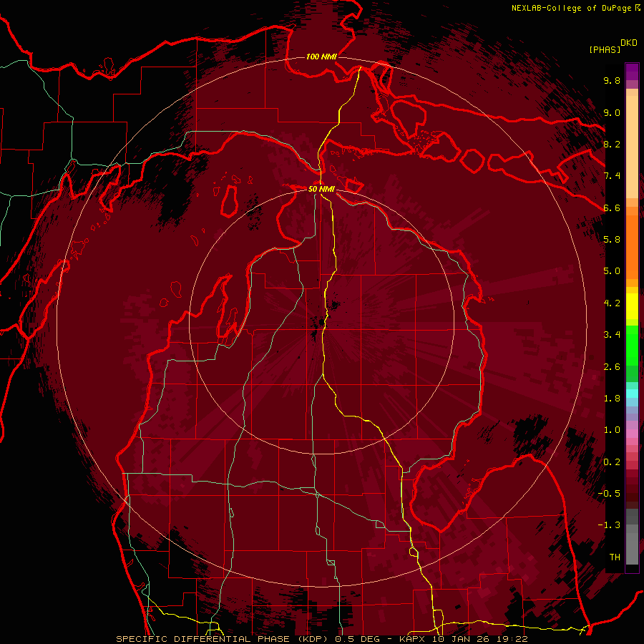The image size is (644, 644).
Task: Click the 4.2 scale value
Action: click(x=612, y=303)
